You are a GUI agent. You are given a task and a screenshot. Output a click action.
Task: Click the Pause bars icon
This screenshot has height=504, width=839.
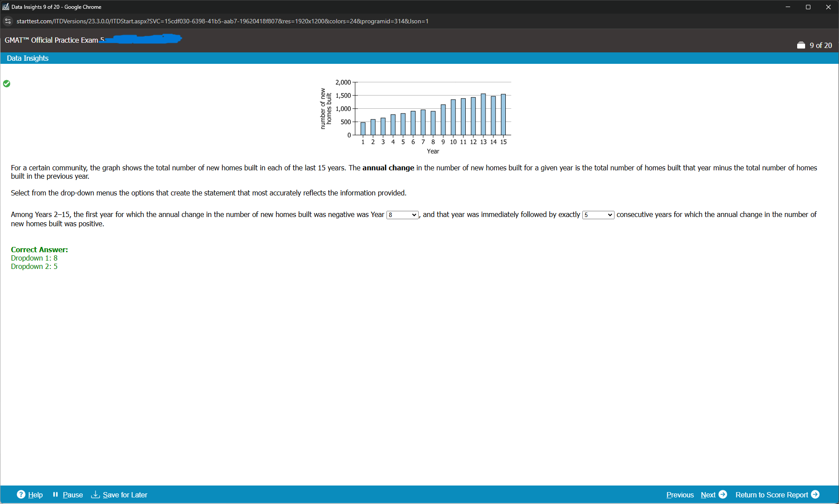55,494
